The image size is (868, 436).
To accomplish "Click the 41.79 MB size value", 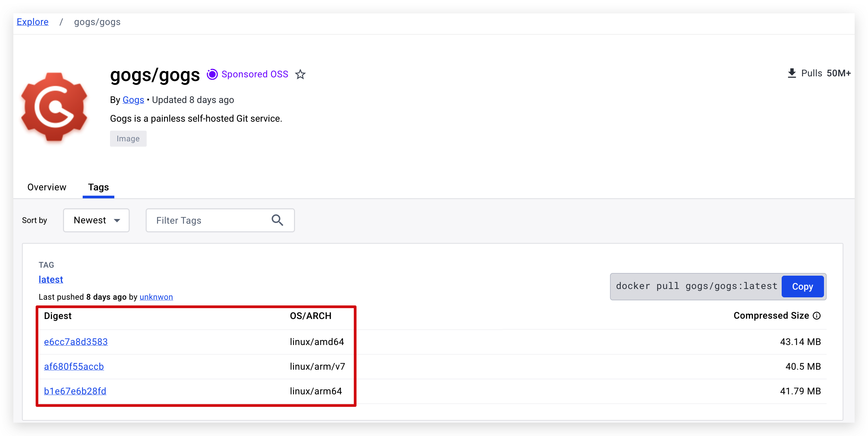I will point(800,391).
